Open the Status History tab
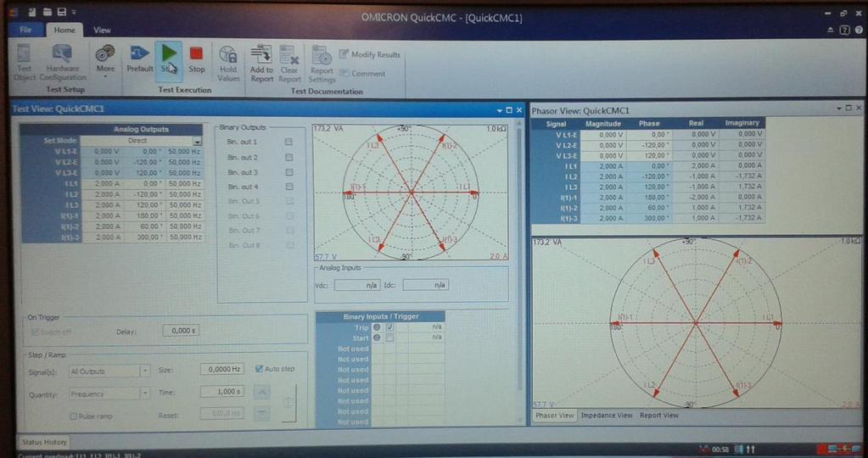868x458 pixels. pos(44,442)
